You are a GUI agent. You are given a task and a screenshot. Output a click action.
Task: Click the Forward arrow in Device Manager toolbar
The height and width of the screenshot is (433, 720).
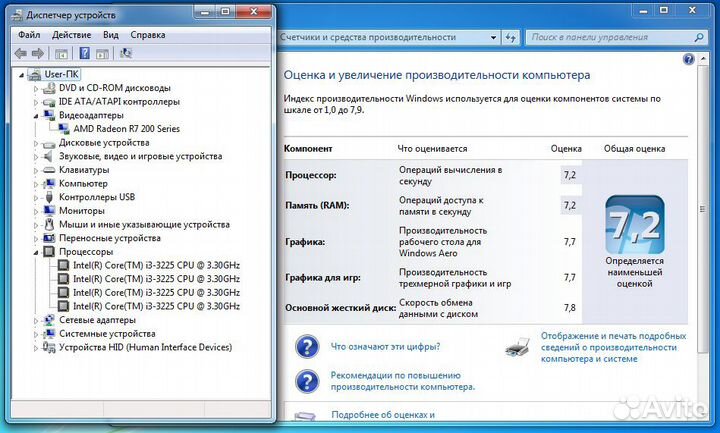(38, 54)
